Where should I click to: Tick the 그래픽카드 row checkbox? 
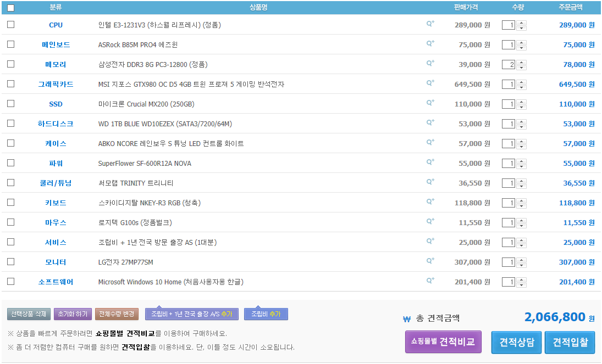[11, 83]
